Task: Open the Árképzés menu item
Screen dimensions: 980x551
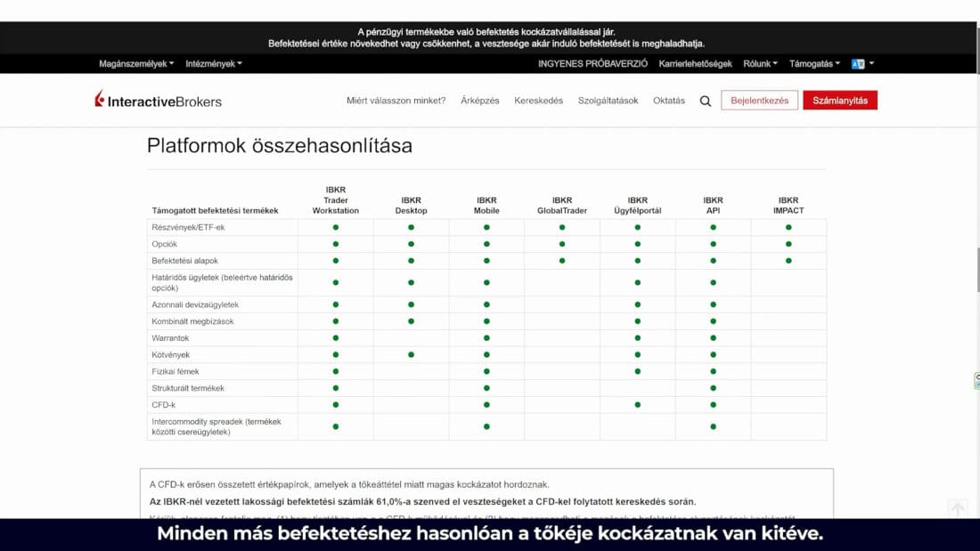Action: 479,101
